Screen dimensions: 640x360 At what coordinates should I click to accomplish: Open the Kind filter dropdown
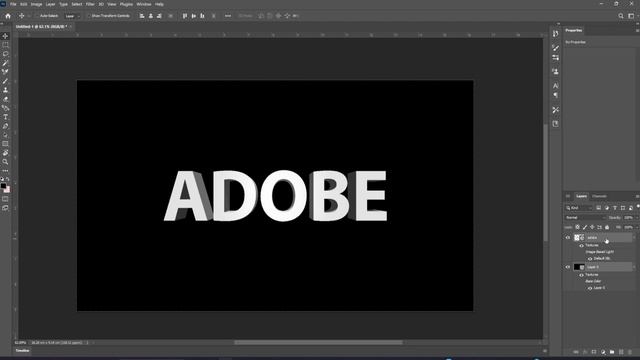pos(579,208)
